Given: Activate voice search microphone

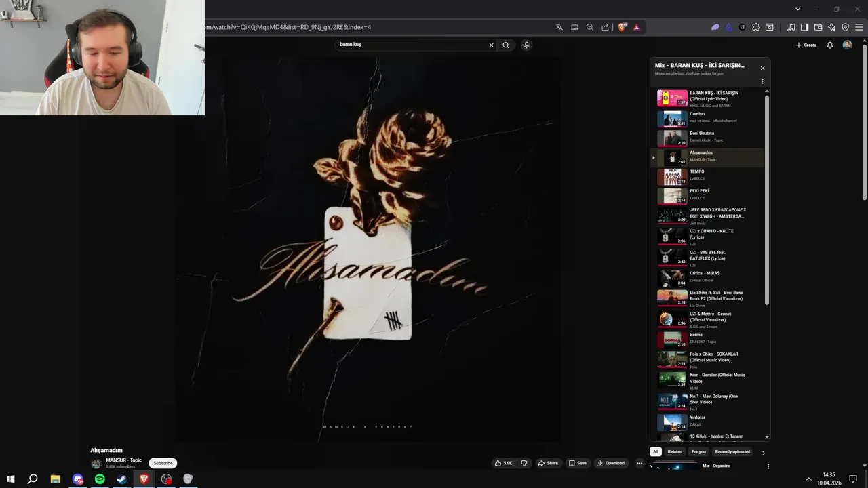Looking at the screenshot, I should (x=526, y=45).
